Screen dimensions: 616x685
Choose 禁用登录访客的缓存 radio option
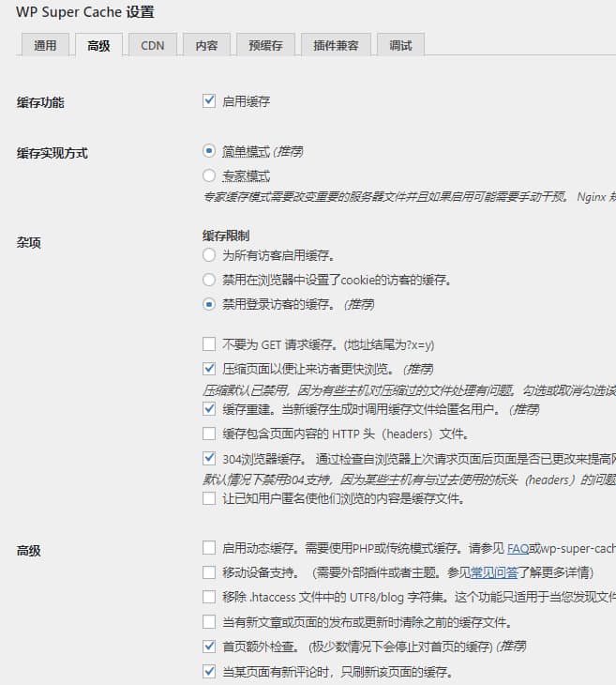(x=209, y=304)
